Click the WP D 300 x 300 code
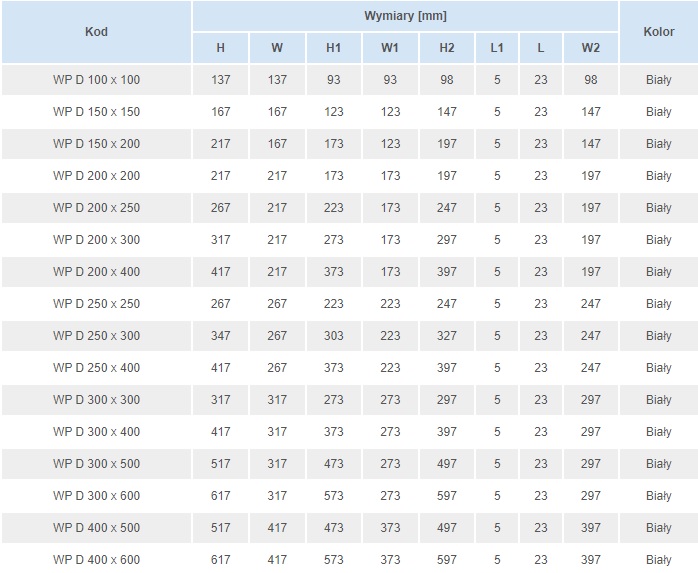Screen dimensions: 698x573 [96, 400]
